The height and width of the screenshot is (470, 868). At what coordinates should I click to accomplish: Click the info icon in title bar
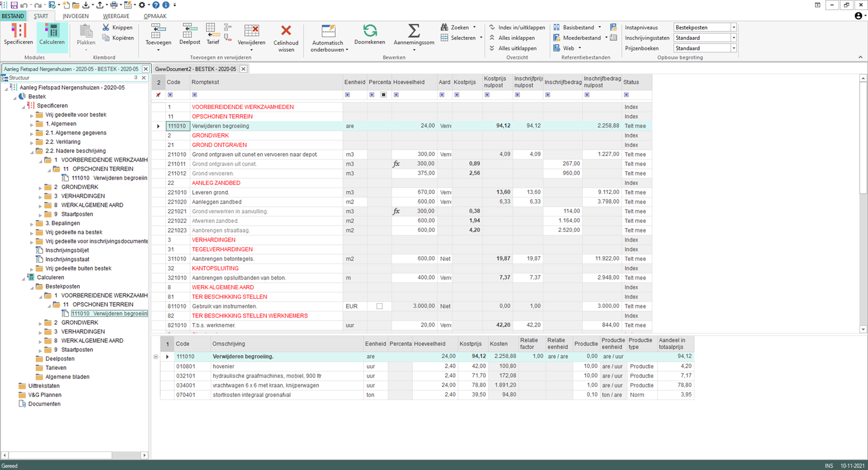pyautogui.click(x=166, y=5)
